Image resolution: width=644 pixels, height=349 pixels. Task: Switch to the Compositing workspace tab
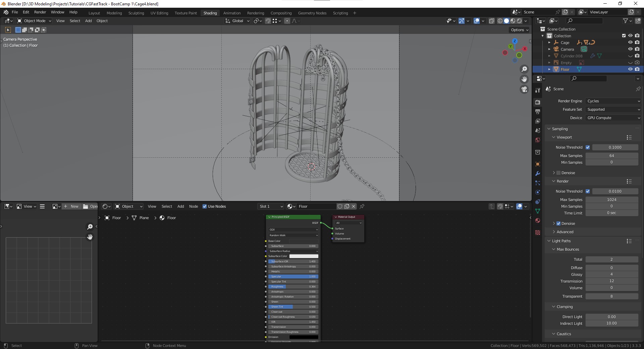pos(281,13)
